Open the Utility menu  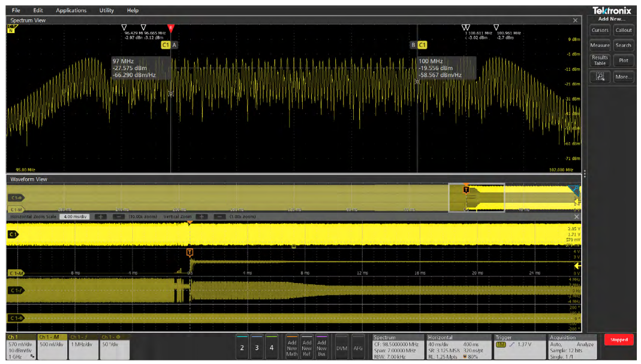tap(106, 10)
